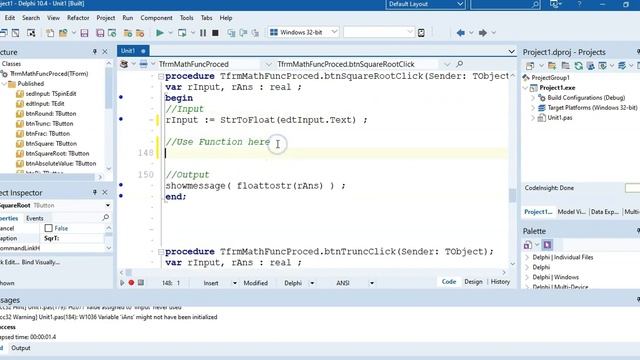This screenshot has height=360, width=640.
Task: Click the Step Over debug icon
Action: [x=243, y=33]
